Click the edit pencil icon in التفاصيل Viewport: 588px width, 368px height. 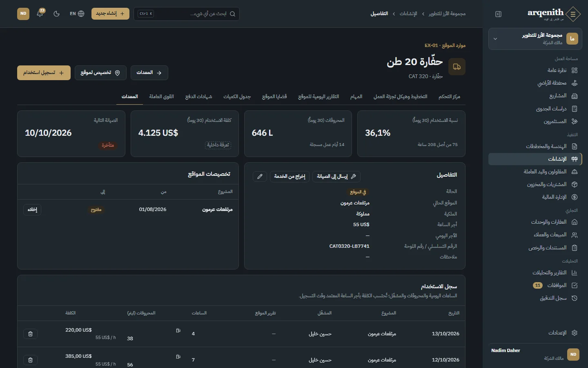260,177
